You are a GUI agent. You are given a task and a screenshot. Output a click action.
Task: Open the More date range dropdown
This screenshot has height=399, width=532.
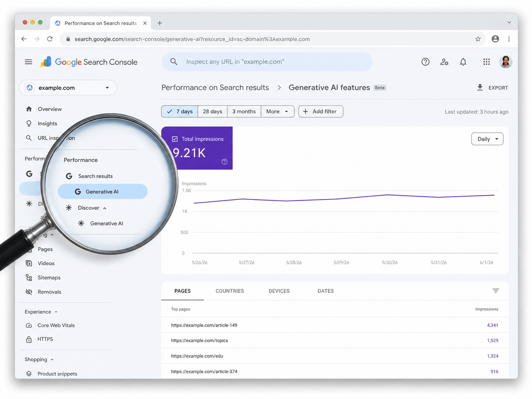[x=277, y=111]
